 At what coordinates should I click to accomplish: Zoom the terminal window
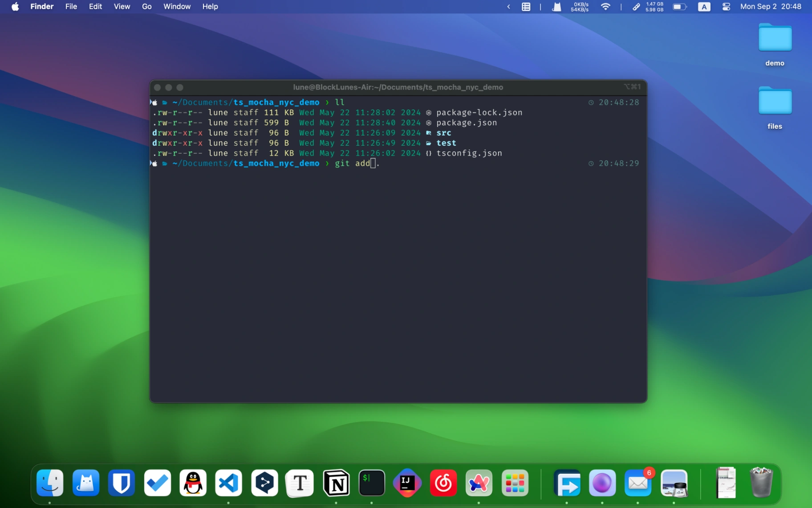click(180, 87)
